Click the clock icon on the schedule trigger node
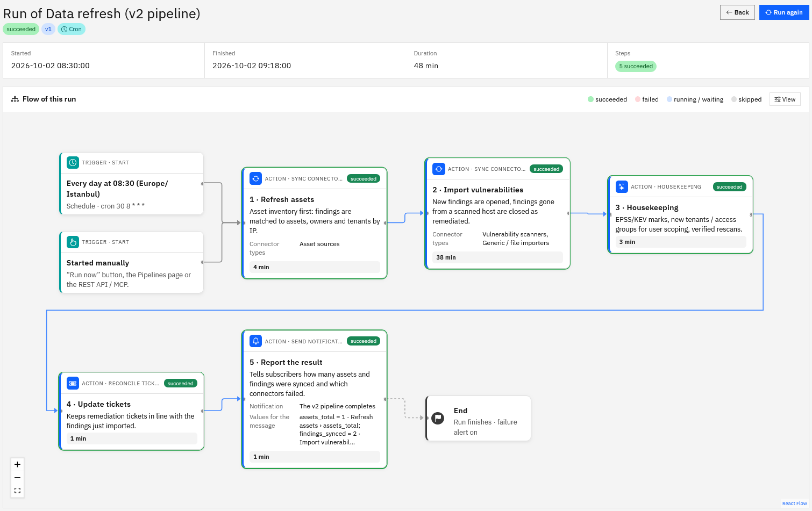Viewport: 812px width, 511px height. (x=73, y=162)
